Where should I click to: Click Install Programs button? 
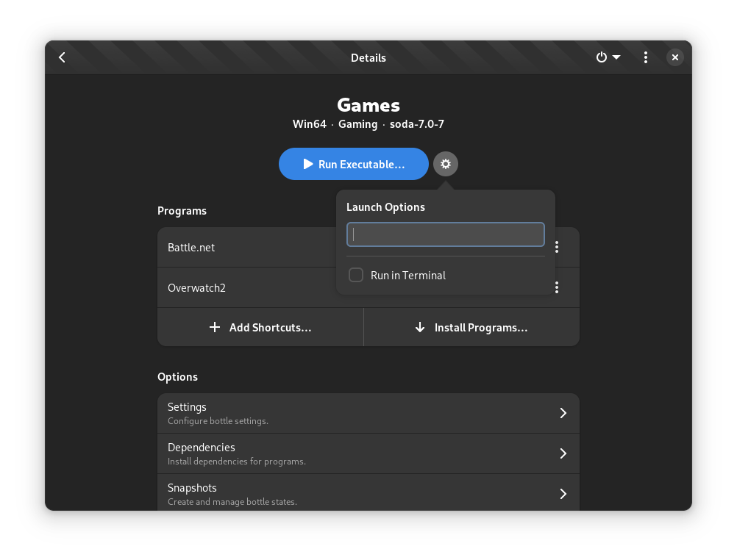471,327
